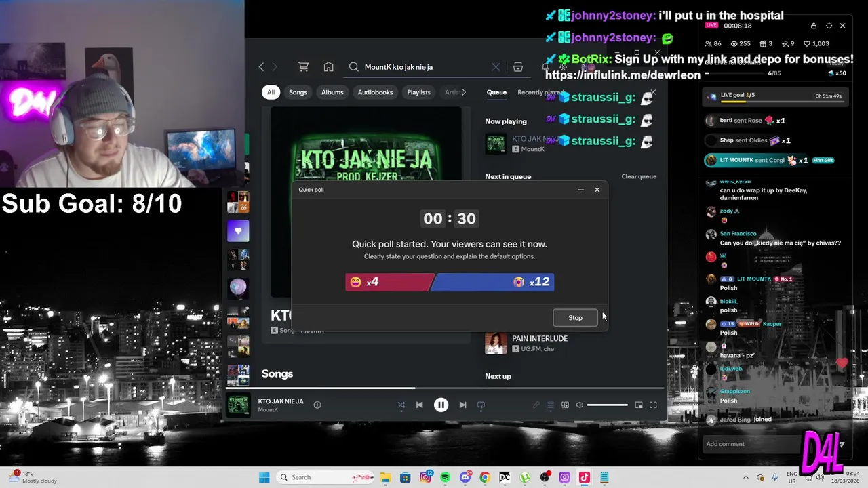Clear the Spotify search text
The height and width of the screenshot is (488, 868).
pyautogui.click(x=496, y=67)
